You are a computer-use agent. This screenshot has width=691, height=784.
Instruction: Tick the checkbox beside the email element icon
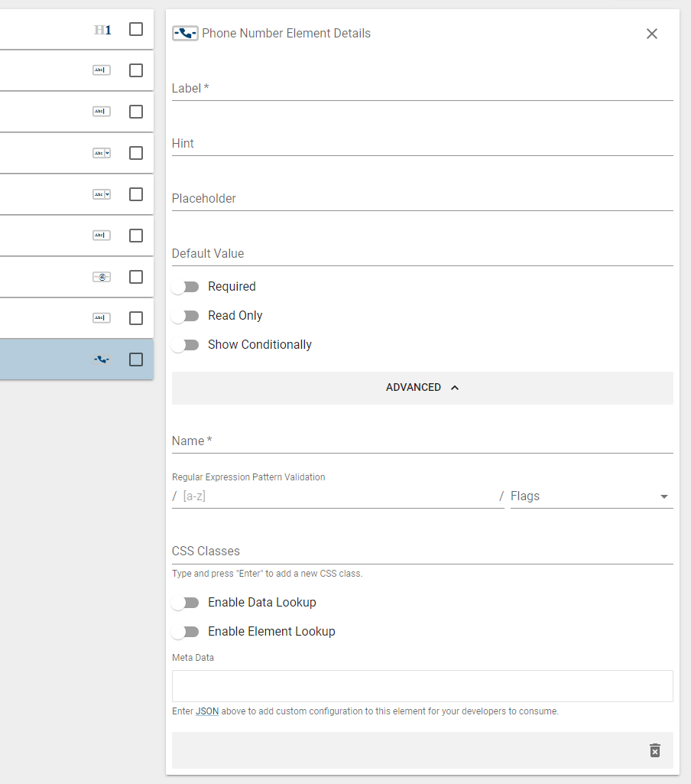click(136, 277)
